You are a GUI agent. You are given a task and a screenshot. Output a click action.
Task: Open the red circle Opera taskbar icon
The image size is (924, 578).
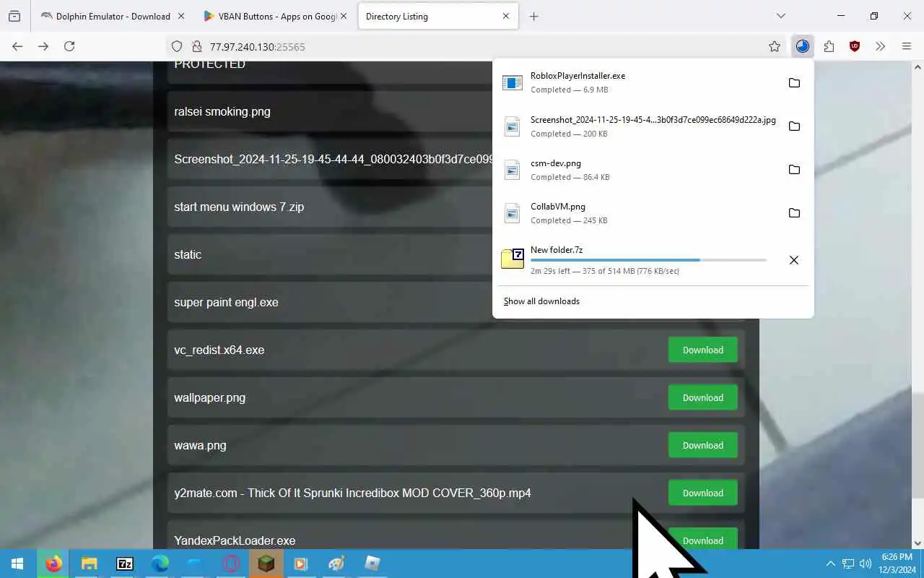[x=231, y=564]
